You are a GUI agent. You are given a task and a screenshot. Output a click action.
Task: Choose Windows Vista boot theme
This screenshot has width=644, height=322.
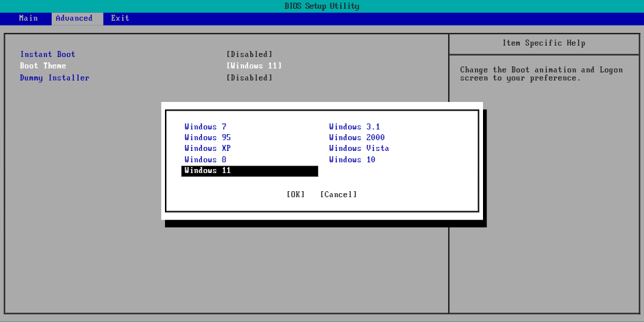[x=359, y=148]
